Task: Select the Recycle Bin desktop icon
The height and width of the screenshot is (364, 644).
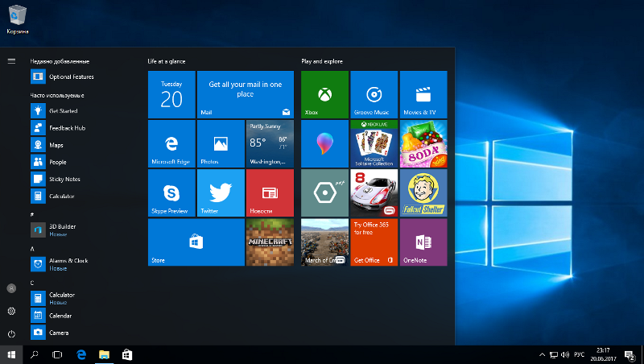Action: (17, 19)
